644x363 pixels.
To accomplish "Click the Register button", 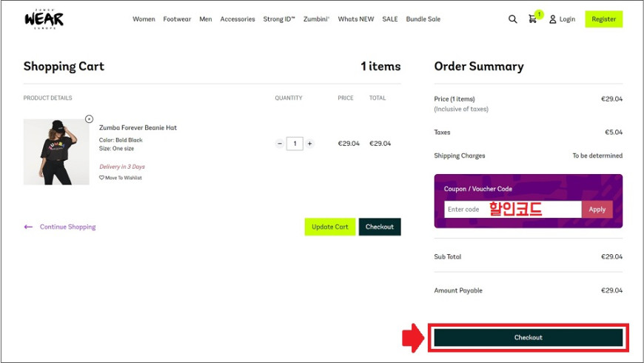I will [604, 19].
